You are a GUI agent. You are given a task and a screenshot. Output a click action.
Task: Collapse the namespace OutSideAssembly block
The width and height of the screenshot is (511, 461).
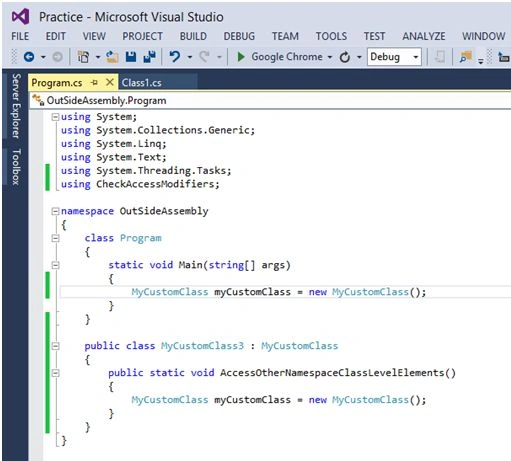click(x=55, y=211)
